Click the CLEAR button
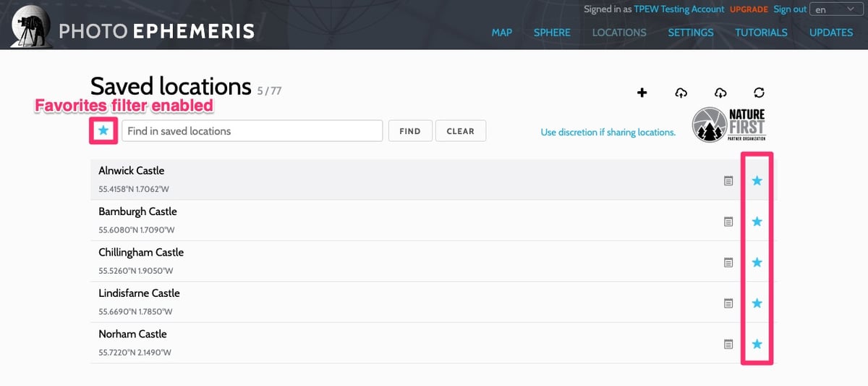 461,131
